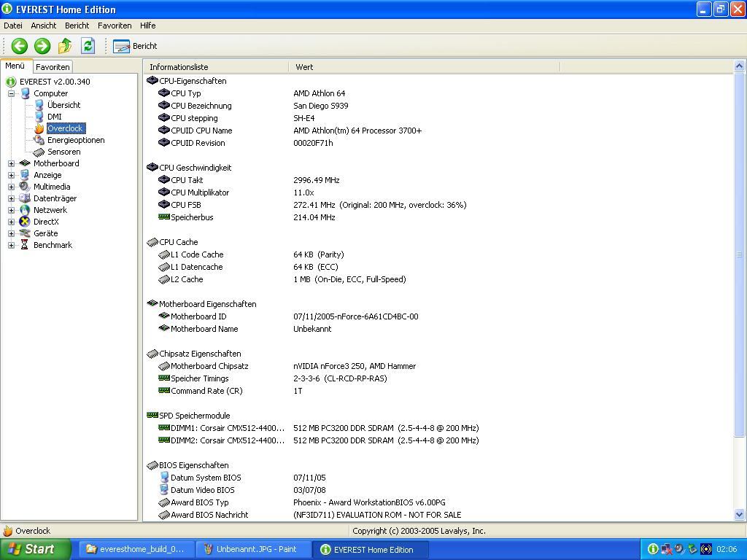Click the Datenträger drive icon

pos(25,198)
